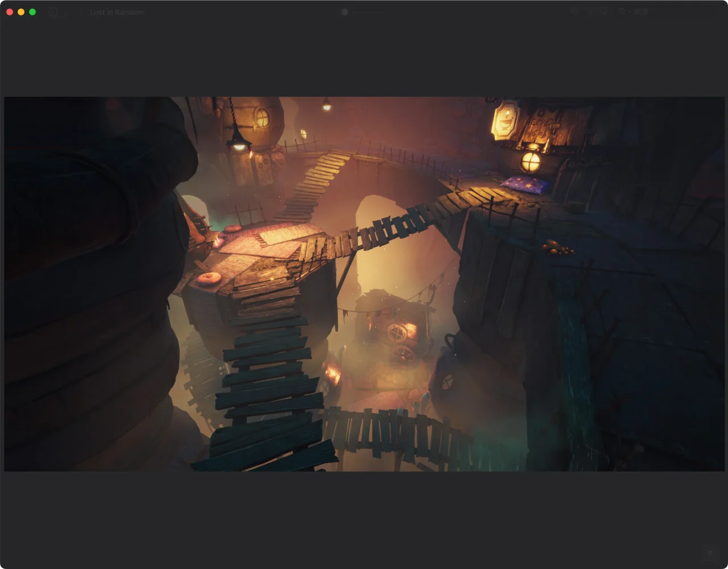The height and width of the screenshot is (569, 728).
Task: Minimize the window with the yellow button
Action: tap(21, 12)
